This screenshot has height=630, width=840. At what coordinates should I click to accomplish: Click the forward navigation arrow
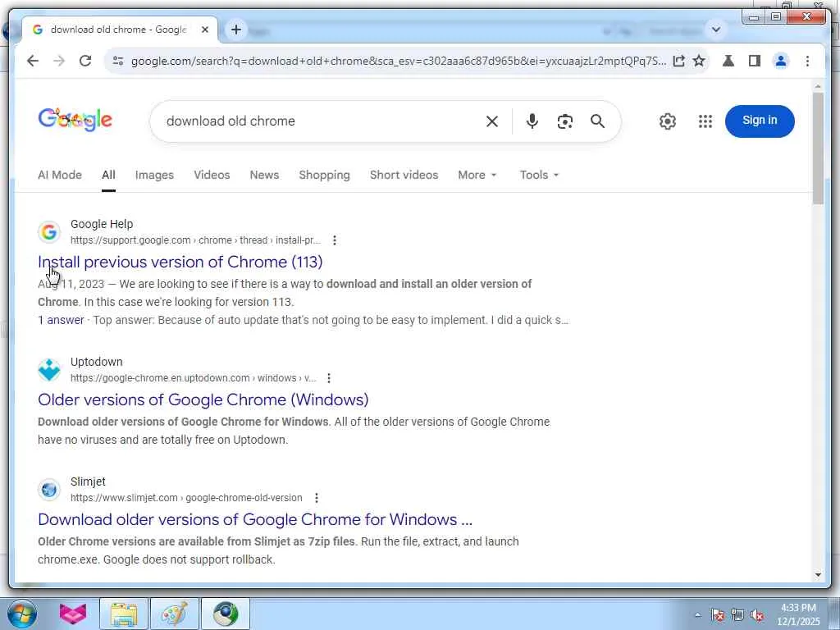pos(59,61)
